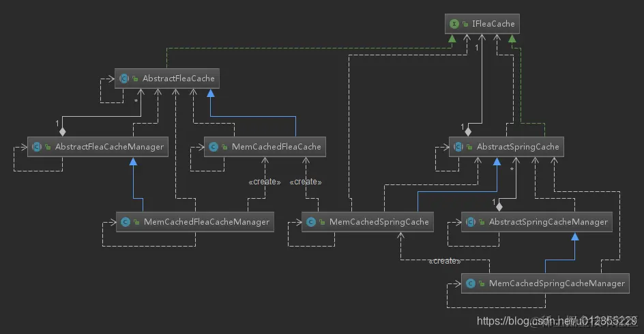Click the abstract icon of AbstractSpringCacheManager
This screenshot has width=644, height=334.
(x=470, y=222)
